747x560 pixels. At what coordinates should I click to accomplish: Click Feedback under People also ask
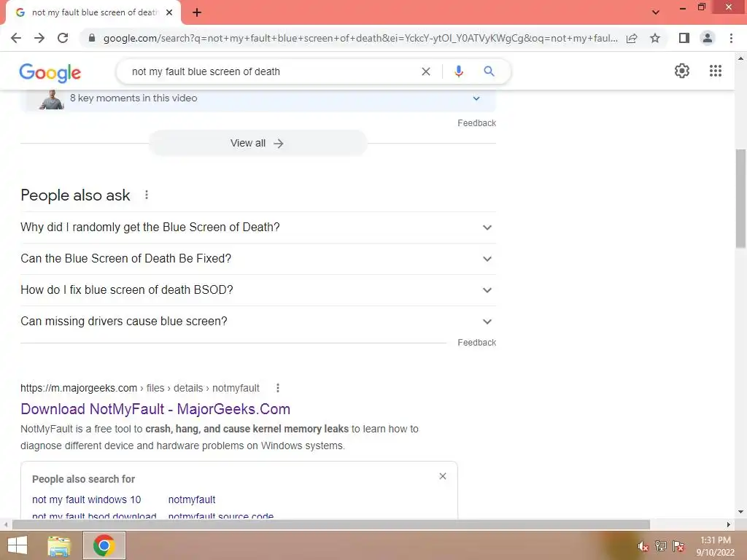pyautogui.click(x=477, y=343)
